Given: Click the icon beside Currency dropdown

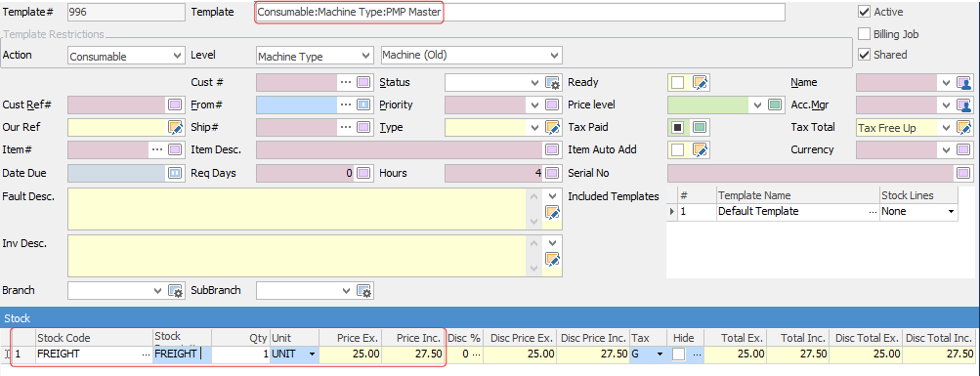Looking at the screenshot, I should 963,149.
